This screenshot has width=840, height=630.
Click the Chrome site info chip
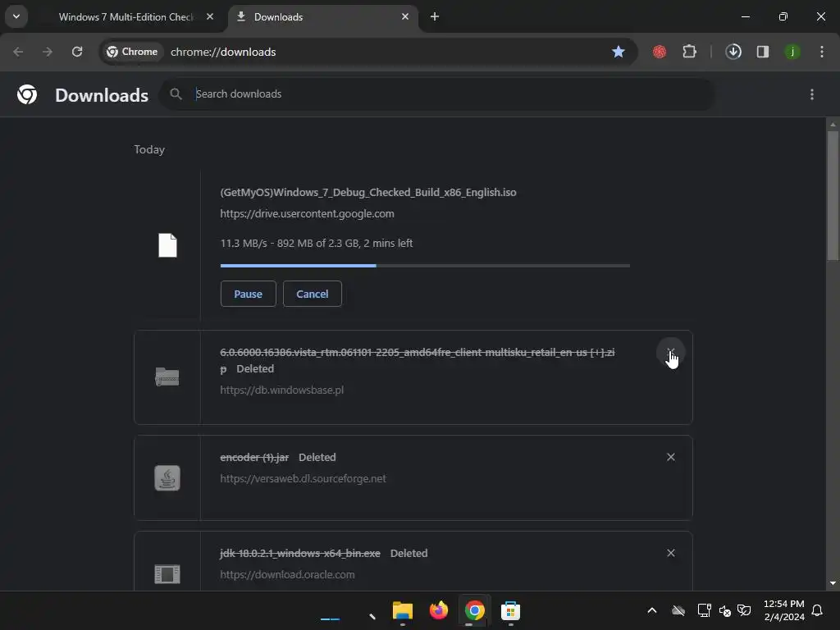[x=132, y=52]
